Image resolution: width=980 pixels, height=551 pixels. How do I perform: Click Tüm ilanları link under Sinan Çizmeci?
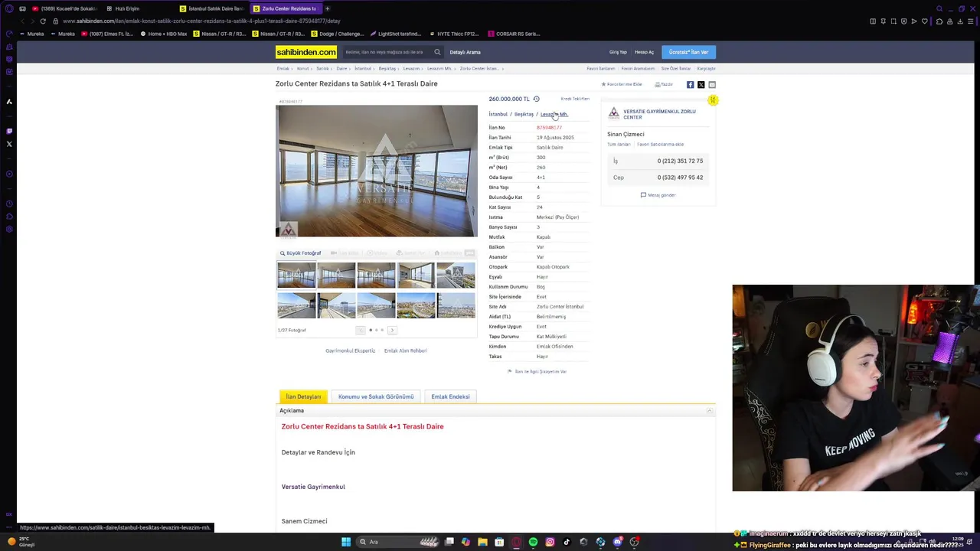(619, 145)
